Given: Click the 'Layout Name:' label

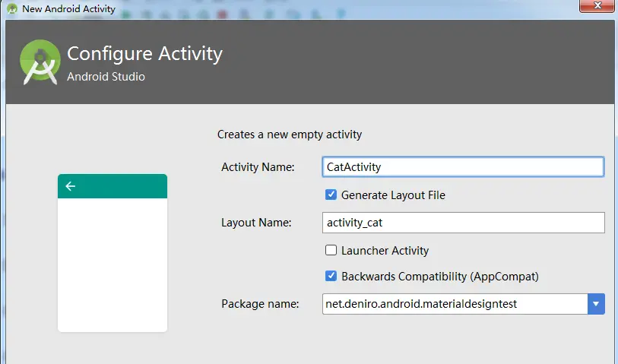Looking at the screenshot, I should click(x=256, y=223).
